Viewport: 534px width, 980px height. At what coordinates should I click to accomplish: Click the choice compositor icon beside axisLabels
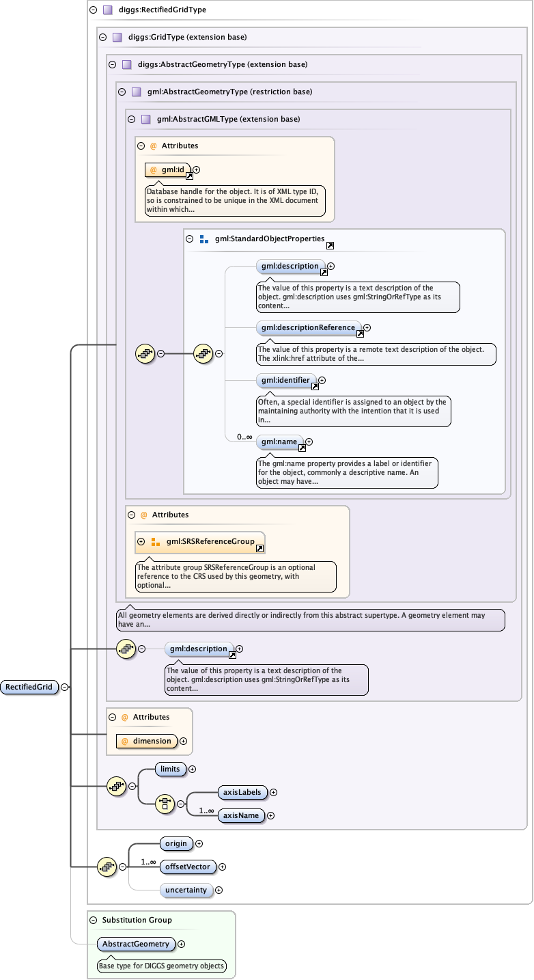coord(165,804)
